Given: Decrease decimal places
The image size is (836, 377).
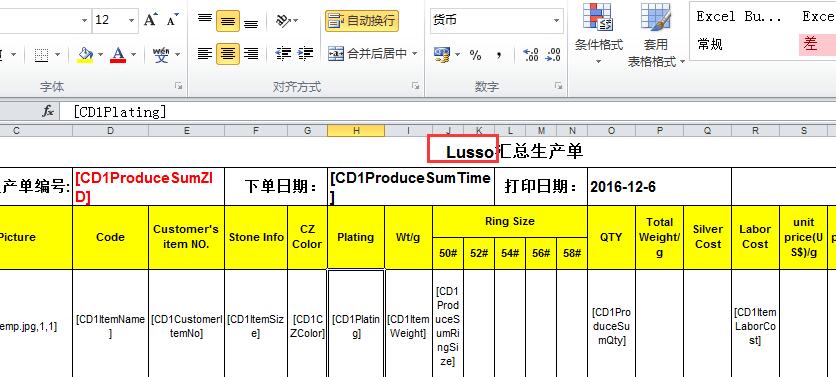Looking at the screenshot, I should [x=553, y=54].
